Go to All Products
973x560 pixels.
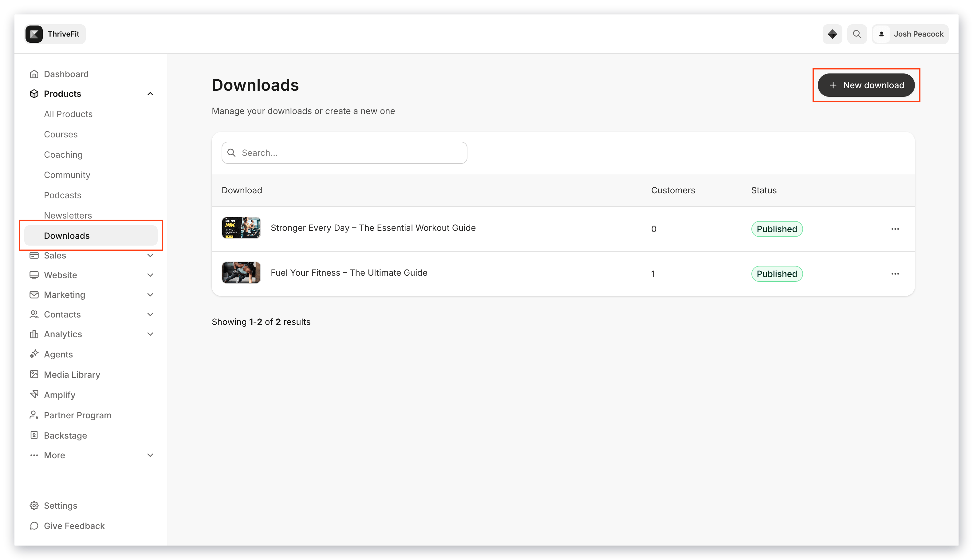click(68, 114)
